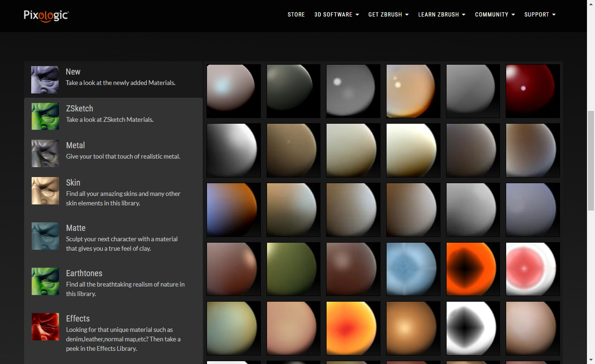
Task: Click "Give your tool that touch of realistic metal."
Action: (x=123, y=157)
